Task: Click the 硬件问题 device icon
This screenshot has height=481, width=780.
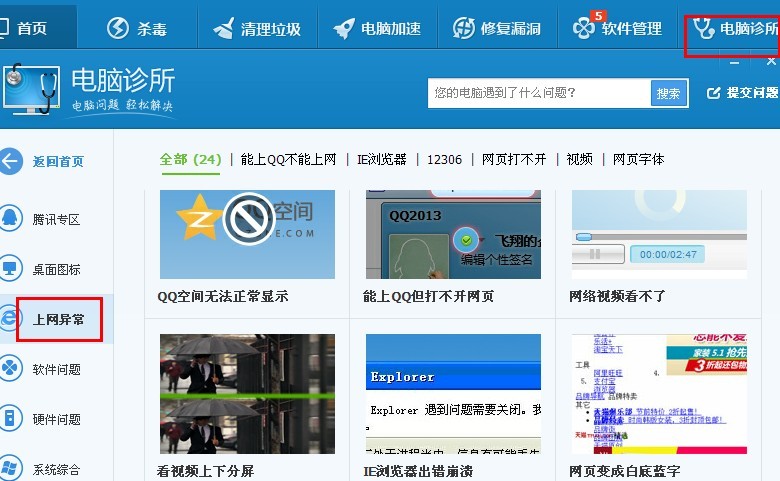Action: coord(10,418)
